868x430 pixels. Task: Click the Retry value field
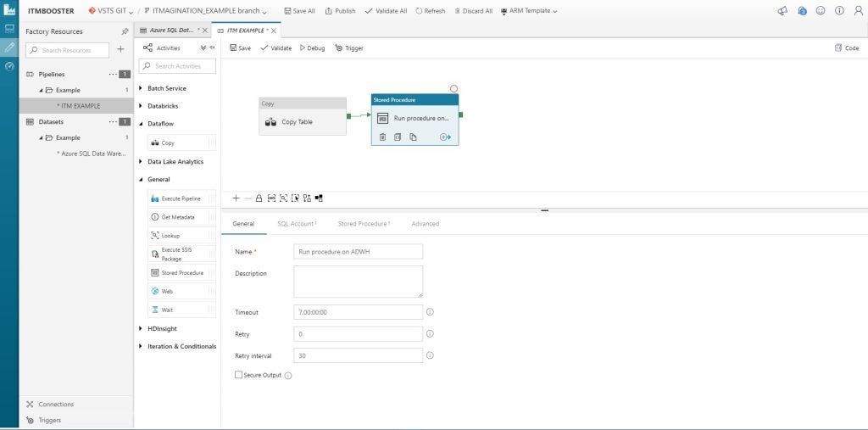click(x=359, y=334)
